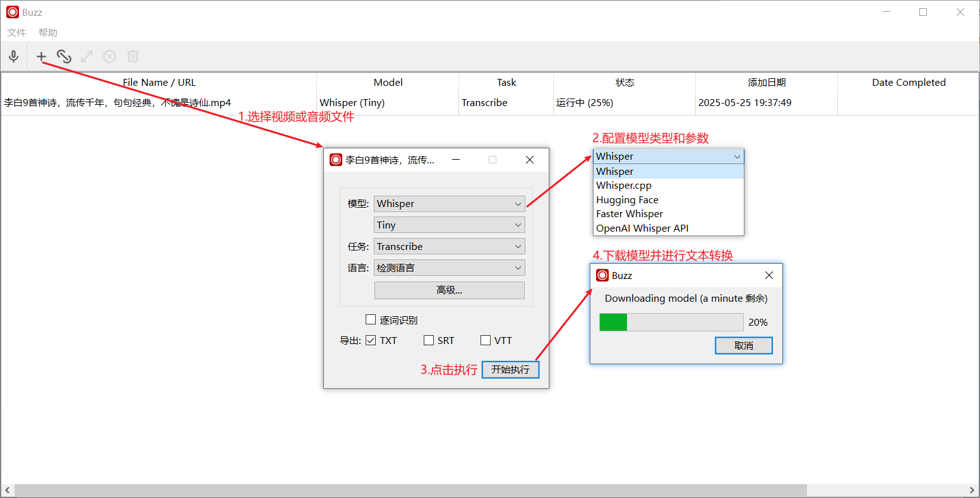Image resolution: width=980 pixels, height=498 pixels.
Task: Click the horizontal scrollbar thumb
Action: (x=410, y=490)
